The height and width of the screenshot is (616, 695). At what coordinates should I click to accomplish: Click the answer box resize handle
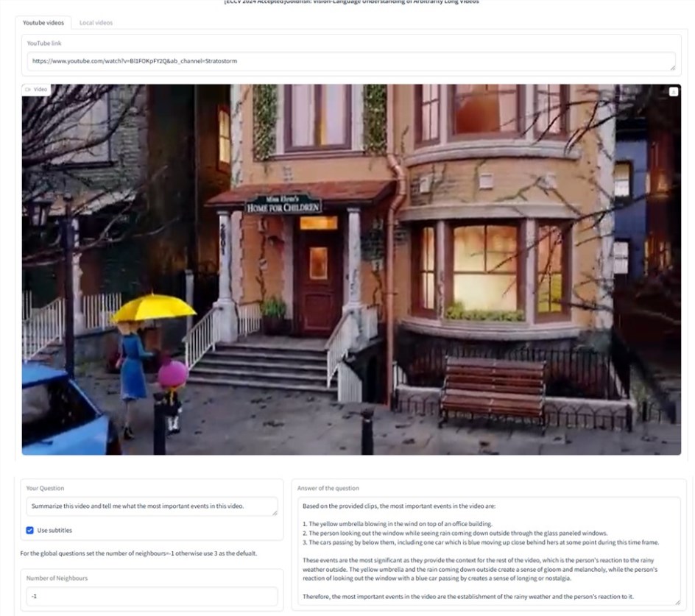[x=677, y=602]
